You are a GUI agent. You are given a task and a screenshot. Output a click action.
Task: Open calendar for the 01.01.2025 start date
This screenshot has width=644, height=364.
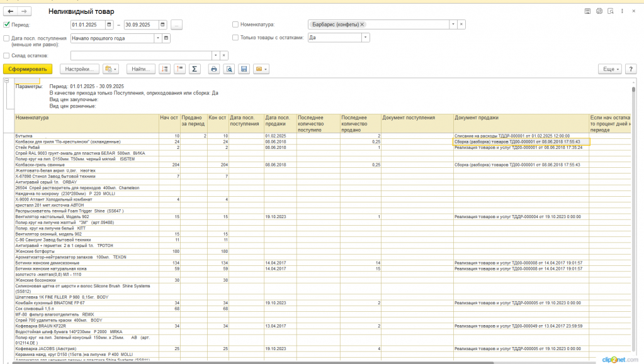point(110,25)
